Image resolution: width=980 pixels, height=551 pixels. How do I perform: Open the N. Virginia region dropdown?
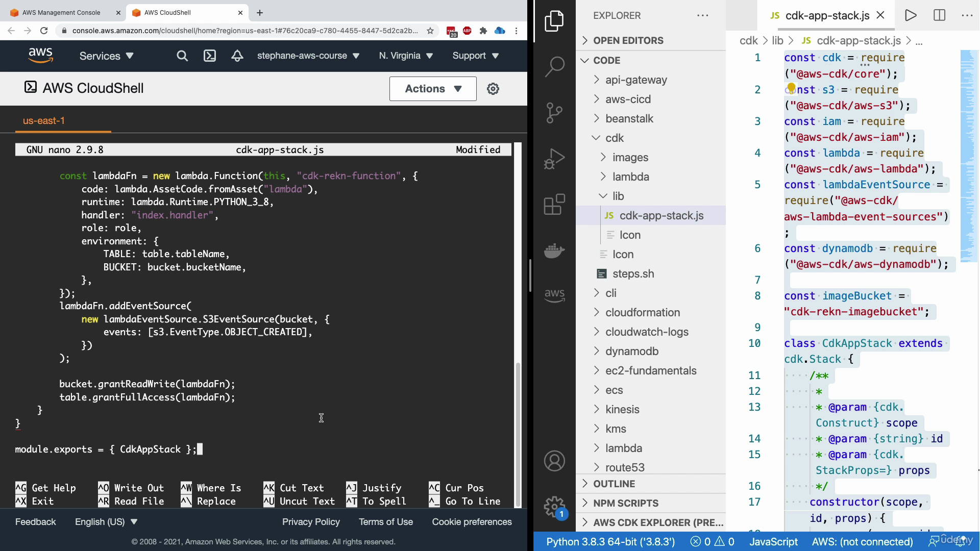pyautogui.click(x=406, y=56)
